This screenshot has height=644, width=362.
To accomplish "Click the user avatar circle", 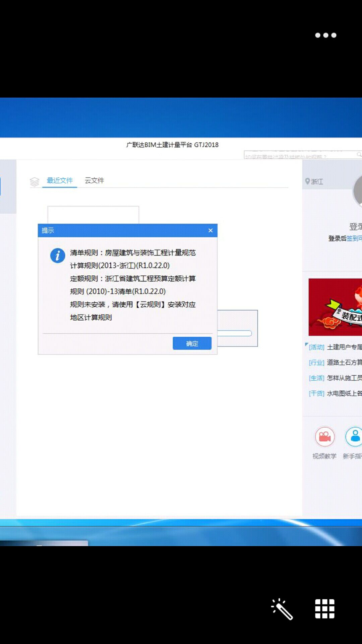I will coord(357,191).
